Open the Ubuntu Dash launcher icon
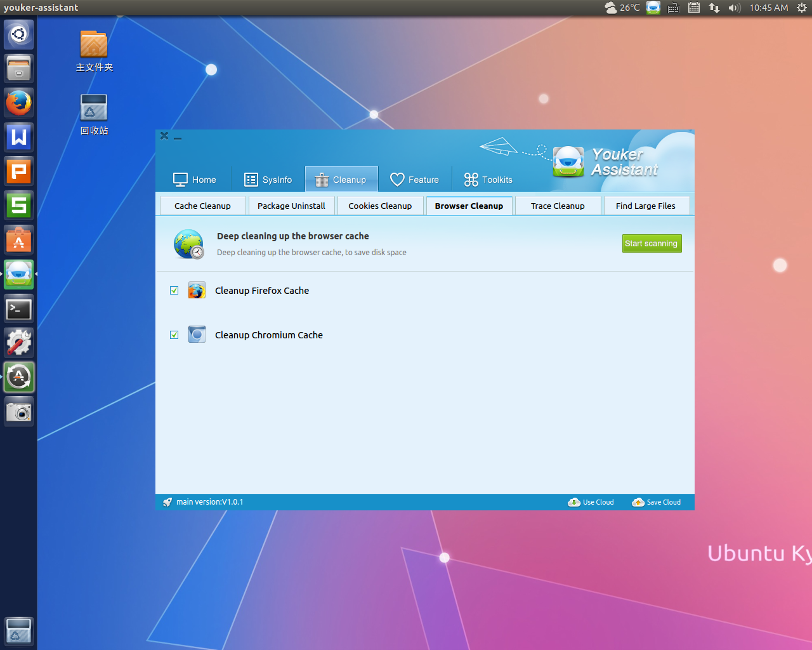Screen dimensions: 812x650 pyautogui.click(x=19, y=34)
